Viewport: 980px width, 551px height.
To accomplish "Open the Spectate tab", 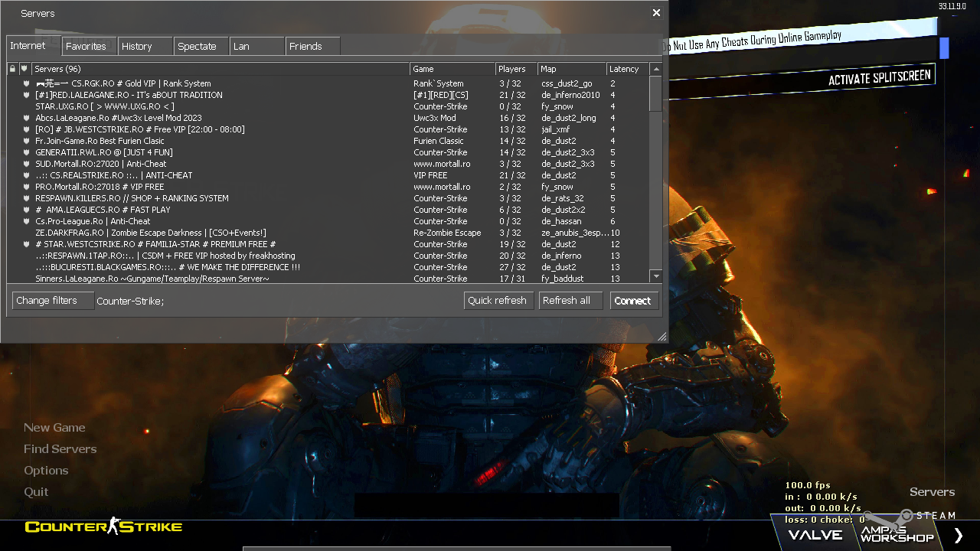I will coord(198,47).
